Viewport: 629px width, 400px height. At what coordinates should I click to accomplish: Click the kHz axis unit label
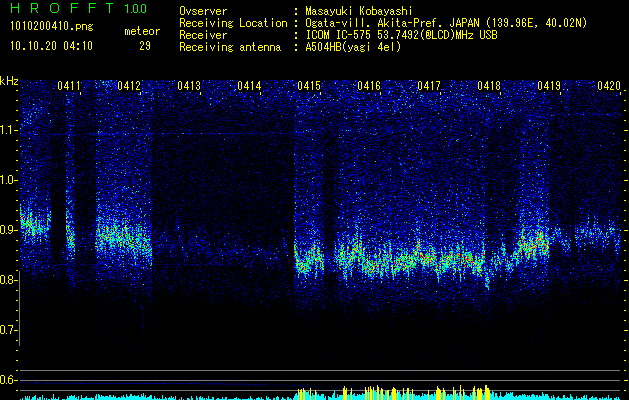[x=9, y=81]
